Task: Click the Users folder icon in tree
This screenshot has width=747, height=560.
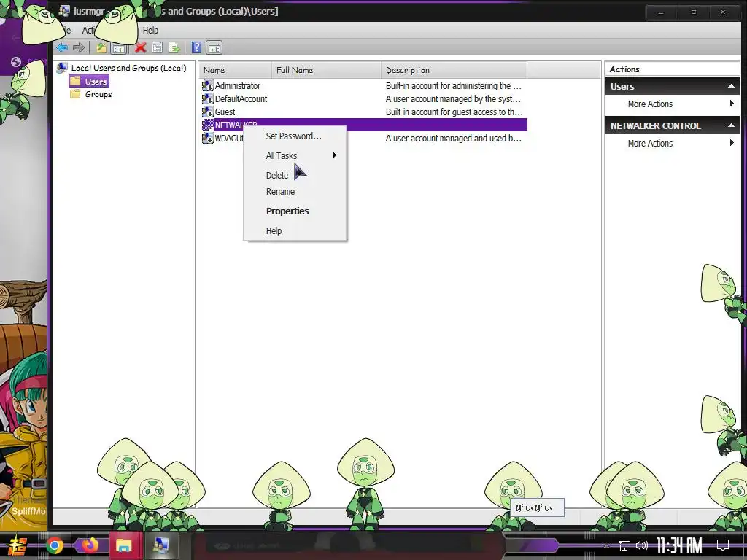Action: click(x=75, y=82)
